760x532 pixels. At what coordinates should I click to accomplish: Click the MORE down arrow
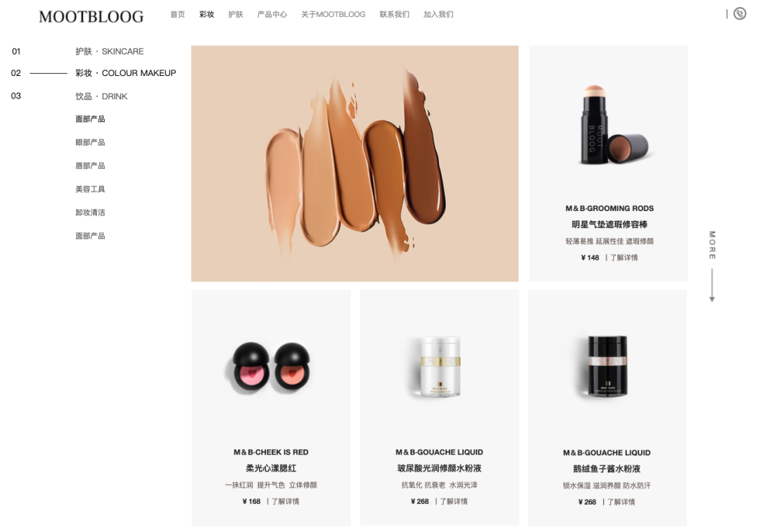pyautogui.click(x=712, y=286)
